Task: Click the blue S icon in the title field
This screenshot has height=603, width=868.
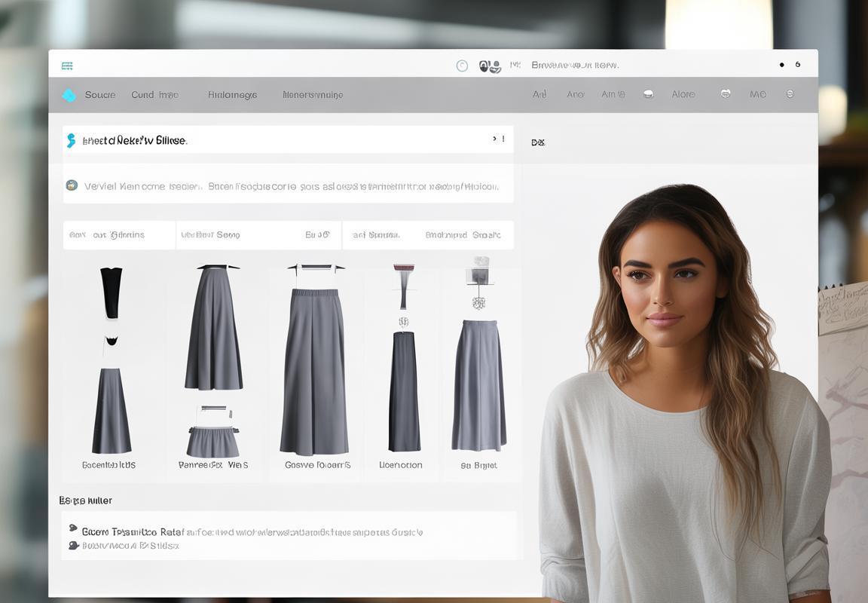Action: point(71,141)
